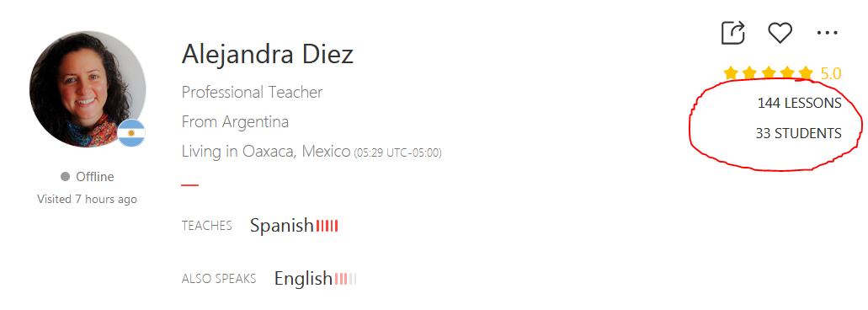Click the third gold rating star

click(x=769, y=73)
